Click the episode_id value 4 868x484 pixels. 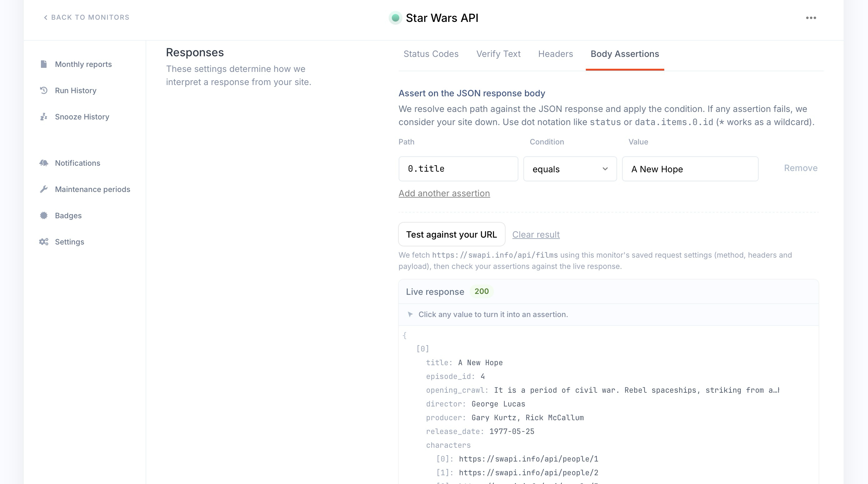(482, 376)
